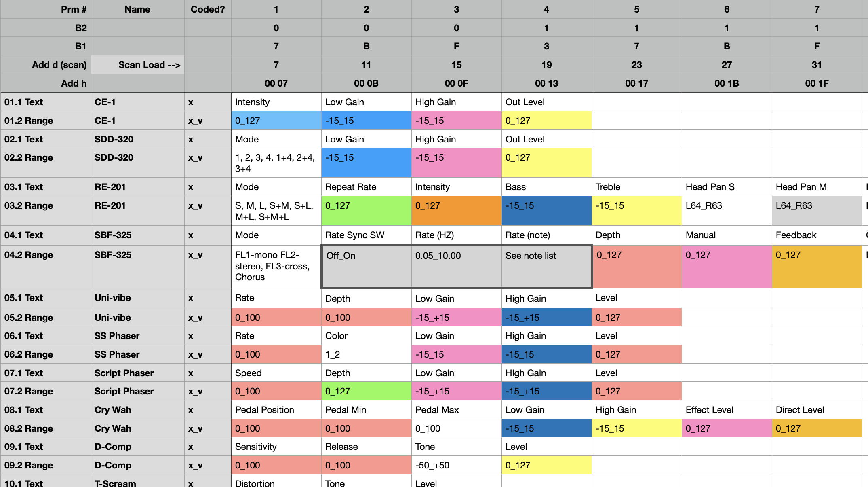This screenshot has height=487, width=868.
Task: Click the 'Rate Sync SW' cell for SBF-325
Action: coord(367,235)
